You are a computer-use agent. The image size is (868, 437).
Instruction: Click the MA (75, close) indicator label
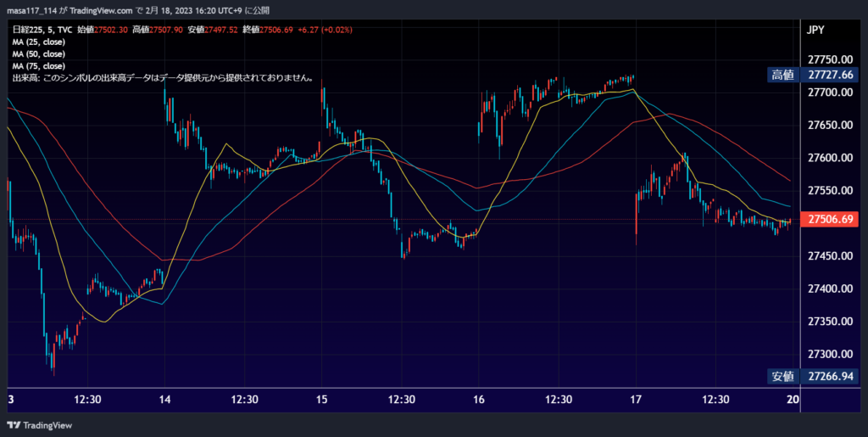(x=39, y=66)
